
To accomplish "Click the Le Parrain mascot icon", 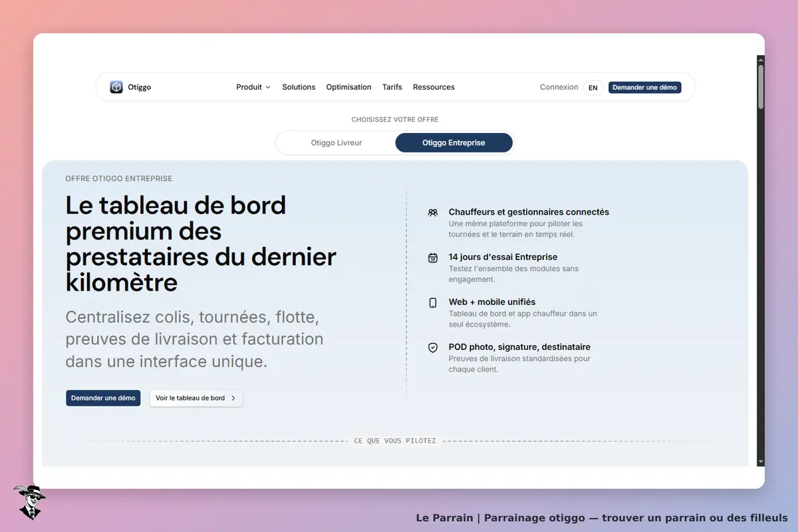I will coord(29,502).
